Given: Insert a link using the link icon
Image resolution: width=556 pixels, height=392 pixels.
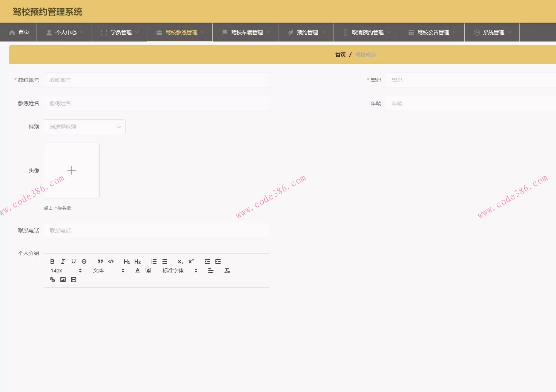Looking at the screenshot, I should coord(52,280).
